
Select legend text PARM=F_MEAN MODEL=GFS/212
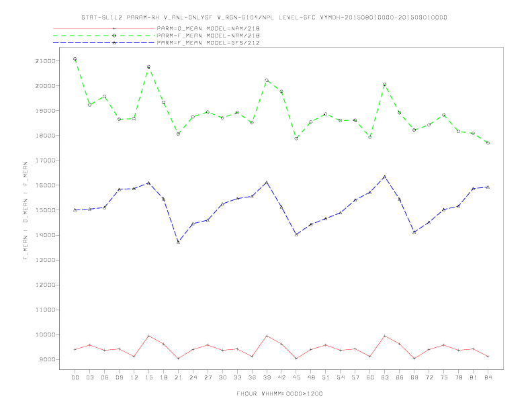coord(208,43)
